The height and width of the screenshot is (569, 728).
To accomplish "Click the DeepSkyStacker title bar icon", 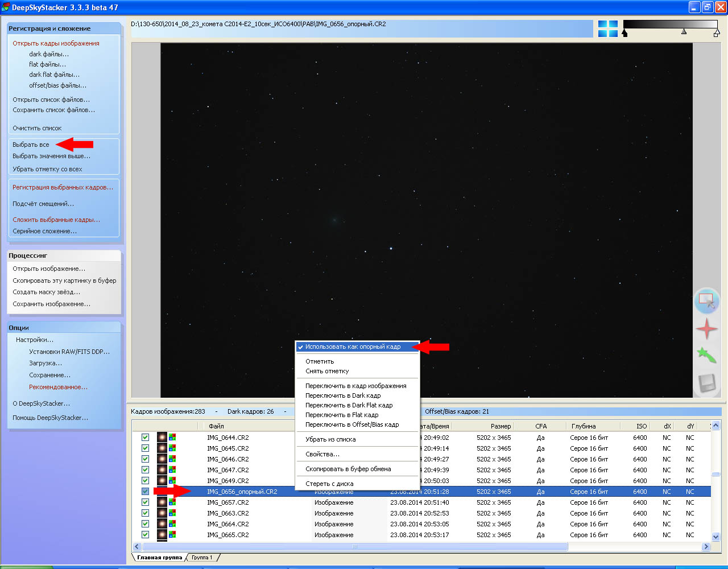I will coord(6,7).
